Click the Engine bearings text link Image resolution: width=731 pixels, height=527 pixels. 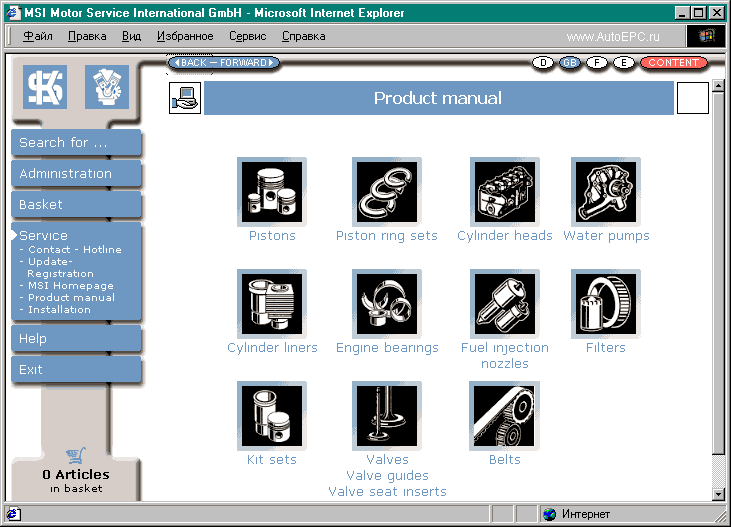click(387, 348)
